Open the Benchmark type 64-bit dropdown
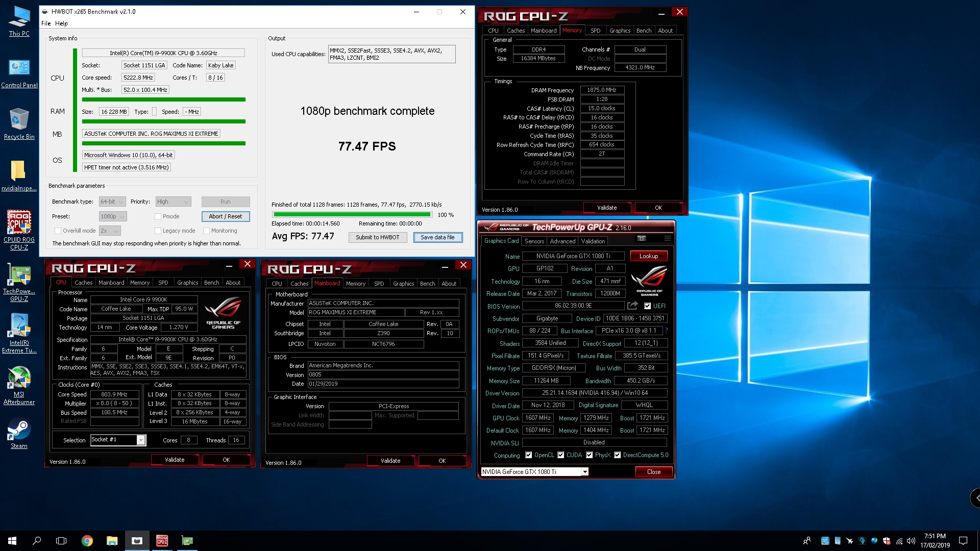The height and width of the screenshot is (551, 980). 112,202
